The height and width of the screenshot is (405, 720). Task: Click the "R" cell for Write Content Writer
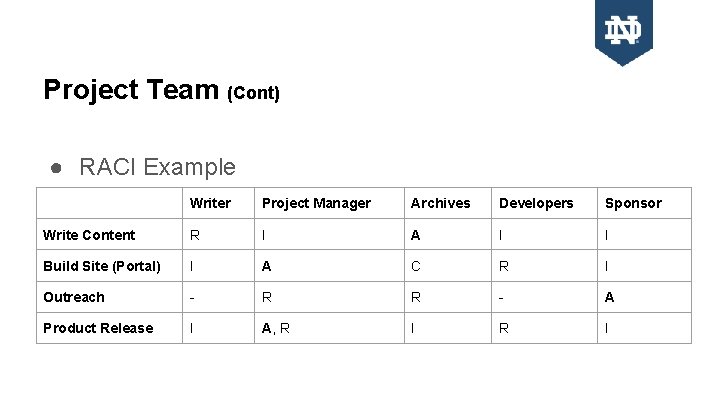tap(195, 235)
